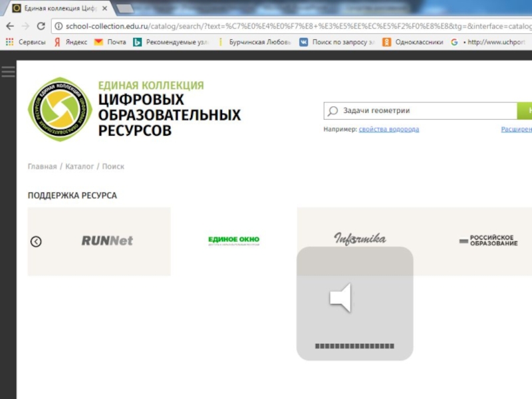This screenshot has height=399, width=532.
Task: Click the magnifier icon in search box
Action: pyautogui.click(x=333, y=111)
